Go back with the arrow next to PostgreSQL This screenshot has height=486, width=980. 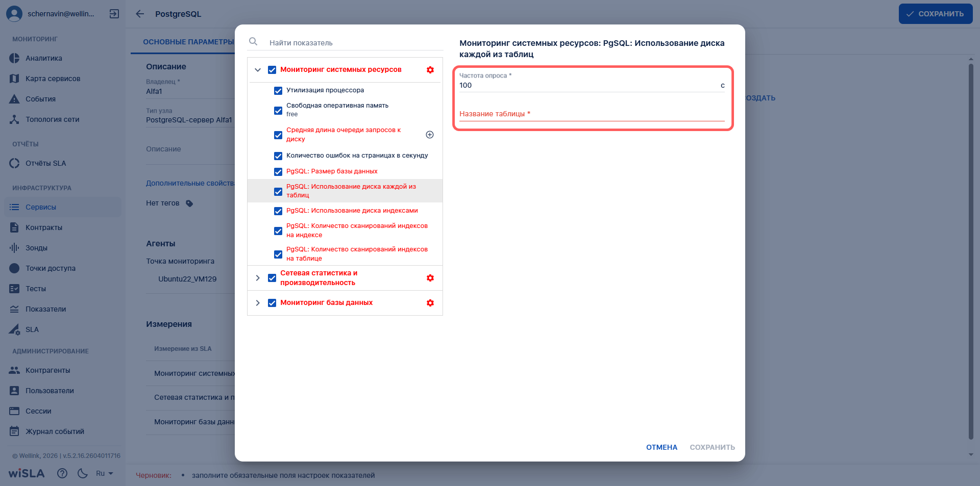click(x=140, y=14)
